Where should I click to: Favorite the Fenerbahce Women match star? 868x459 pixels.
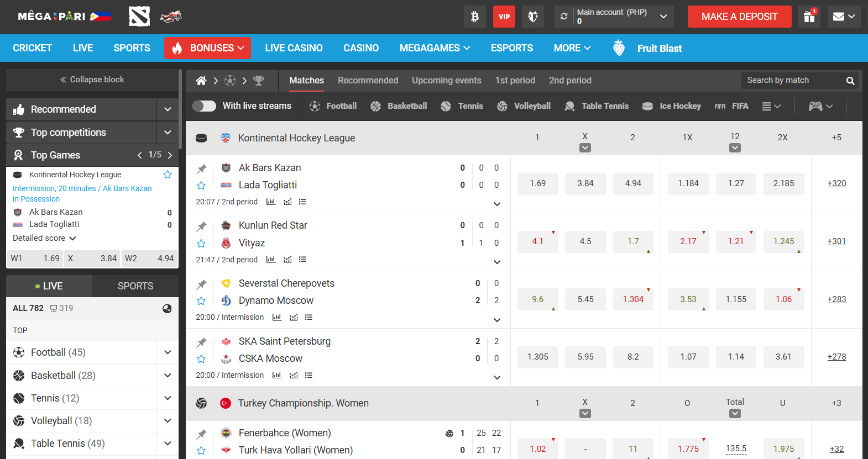(x=201, y=451)
